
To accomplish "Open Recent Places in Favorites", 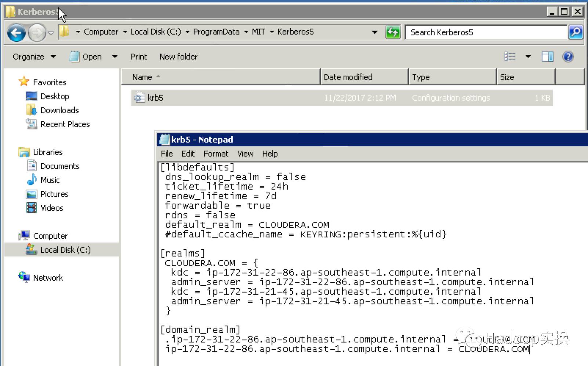I will pos(65,124).
